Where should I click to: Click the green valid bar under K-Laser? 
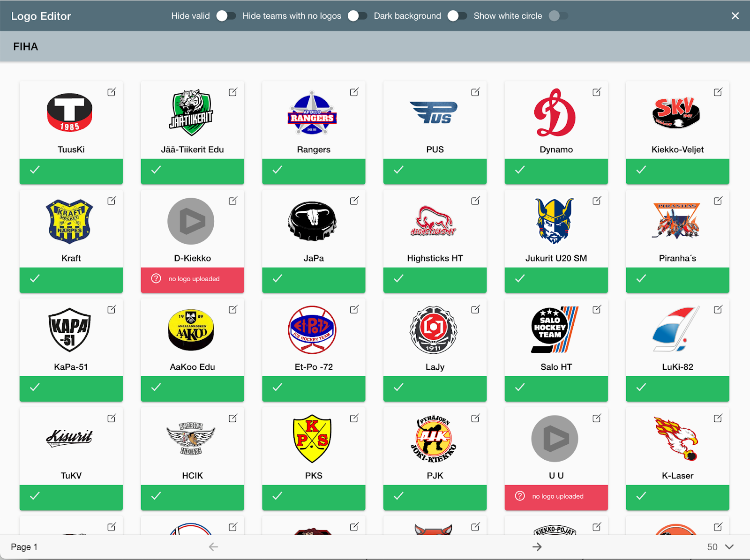pos(677,498)
